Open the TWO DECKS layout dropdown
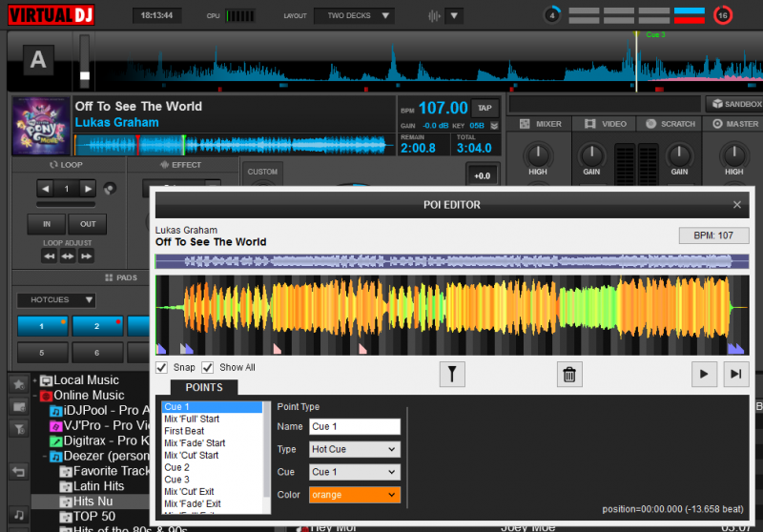The width and height of the screenshot is (763, 532). pyautogui.click(x=354, y=15)
